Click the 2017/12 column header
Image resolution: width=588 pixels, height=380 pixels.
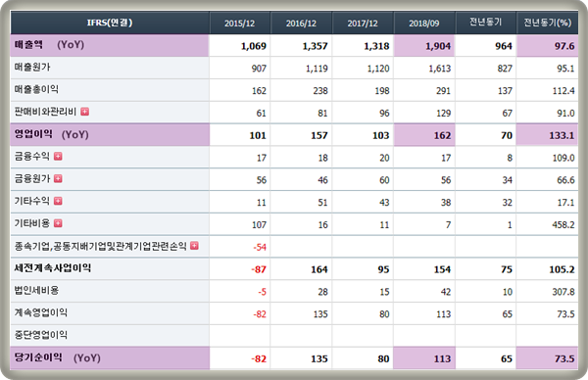click(x=363, y=24)
